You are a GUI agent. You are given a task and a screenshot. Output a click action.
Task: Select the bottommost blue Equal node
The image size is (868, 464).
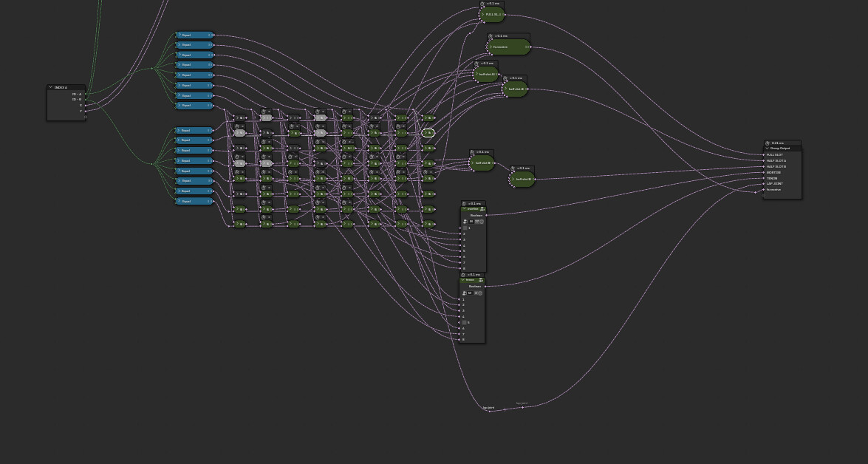[195, 201]
